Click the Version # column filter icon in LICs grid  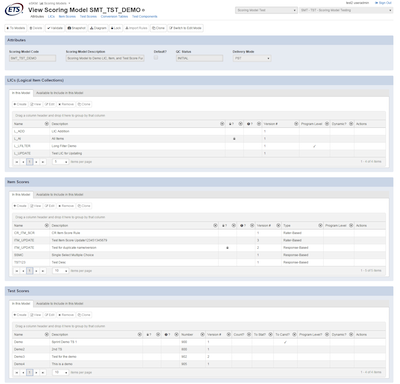pyautogui.click(x=296, y=124)
